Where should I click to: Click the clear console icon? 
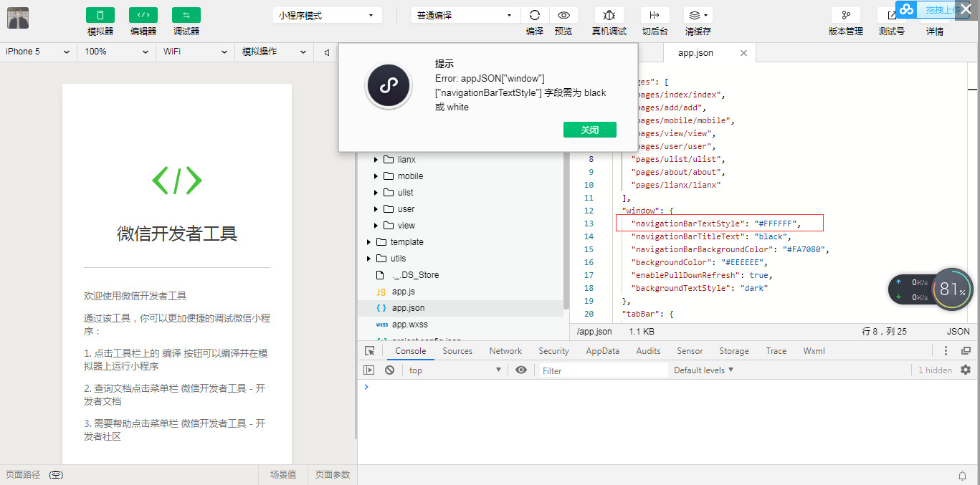[x=389, y=370]
